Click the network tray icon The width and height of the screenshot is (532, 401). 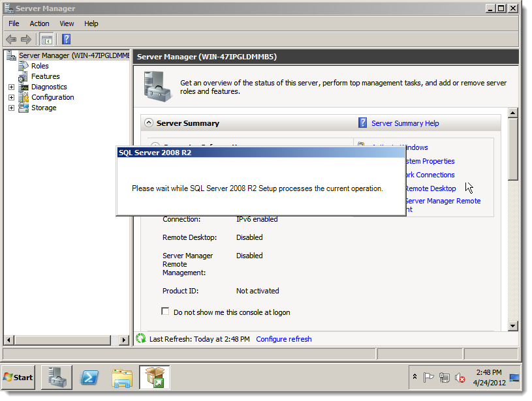pyautogui.click(x=444, y=378)
